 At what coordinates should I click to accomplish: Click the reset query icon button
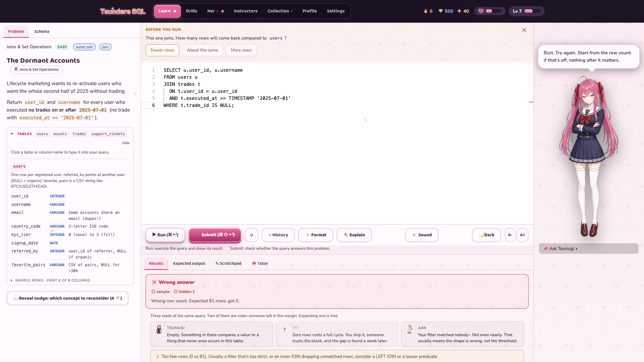(x=252, y=235)
